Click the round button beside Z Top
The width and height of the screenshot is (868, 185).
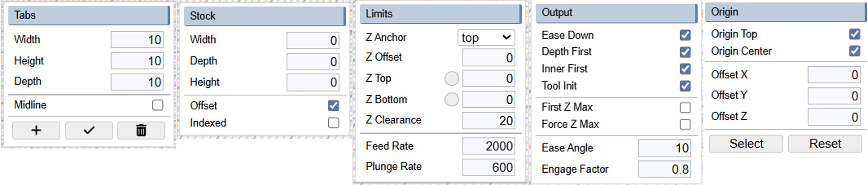tap(451, 79)
